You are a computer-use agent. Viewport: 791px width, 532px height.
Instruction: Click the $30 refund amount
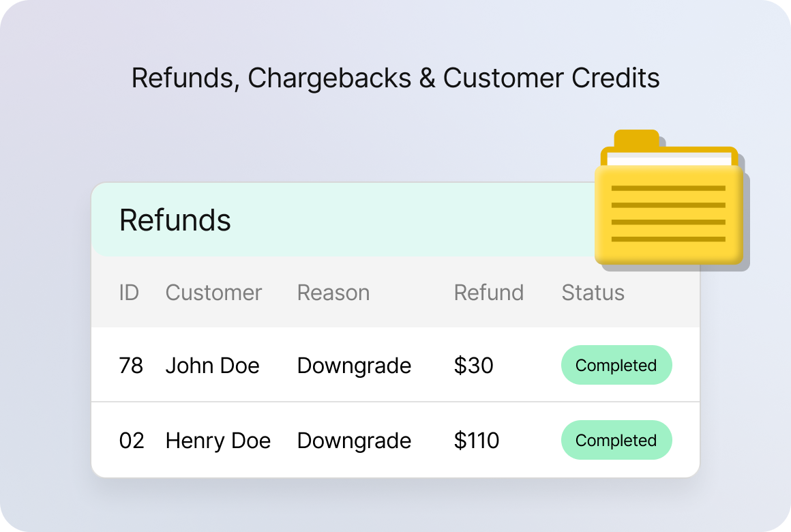click(x=473, y=366)
